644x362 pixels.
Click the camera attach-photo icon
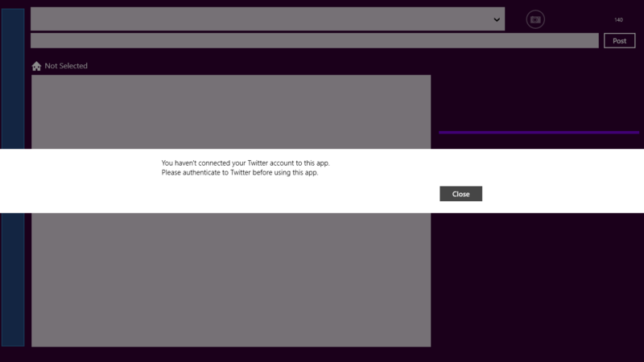point(535,19)
